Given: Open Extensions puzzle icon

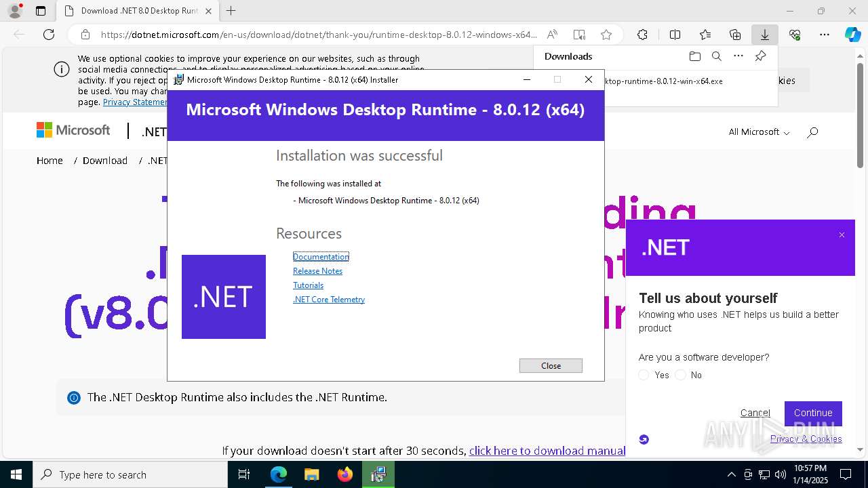Looking at the screenshot, I should [642, 35].
